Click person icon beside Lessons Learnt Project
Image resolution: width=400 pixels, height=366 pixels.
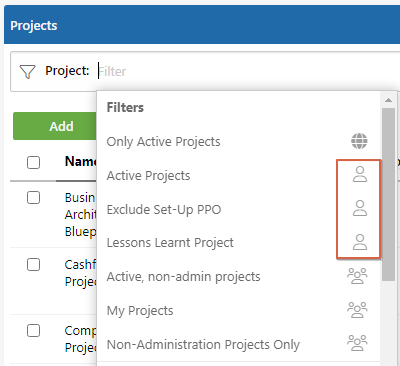(360, 242)
